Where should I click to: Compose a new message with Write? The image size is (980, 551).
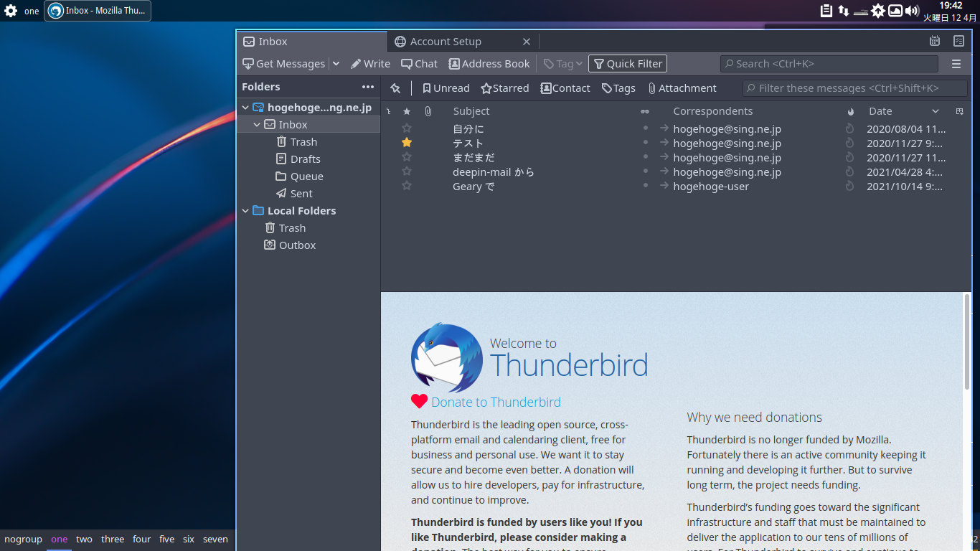tap(370, 64)
